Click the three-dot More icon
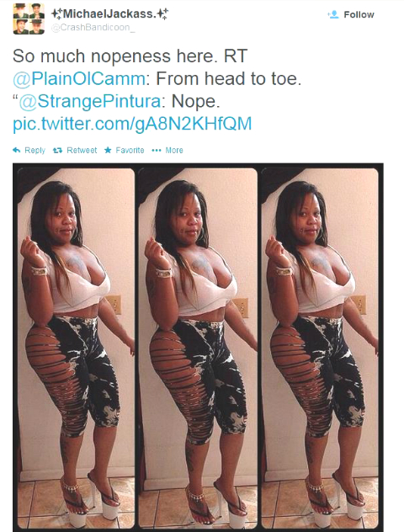Screen dimensions: 404x532 coord(156,151)
